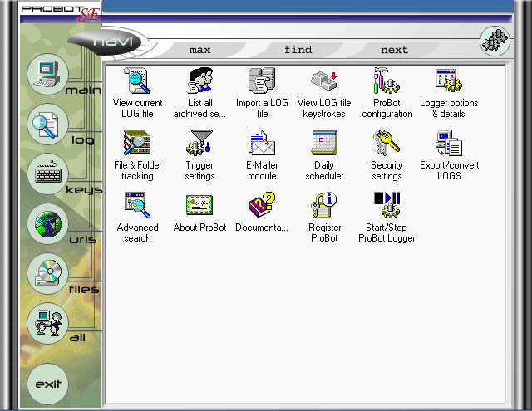Screen dimensions: 532x411
Task: Open View LOG file keystrokes icon
Action: (x=324, y=81)
